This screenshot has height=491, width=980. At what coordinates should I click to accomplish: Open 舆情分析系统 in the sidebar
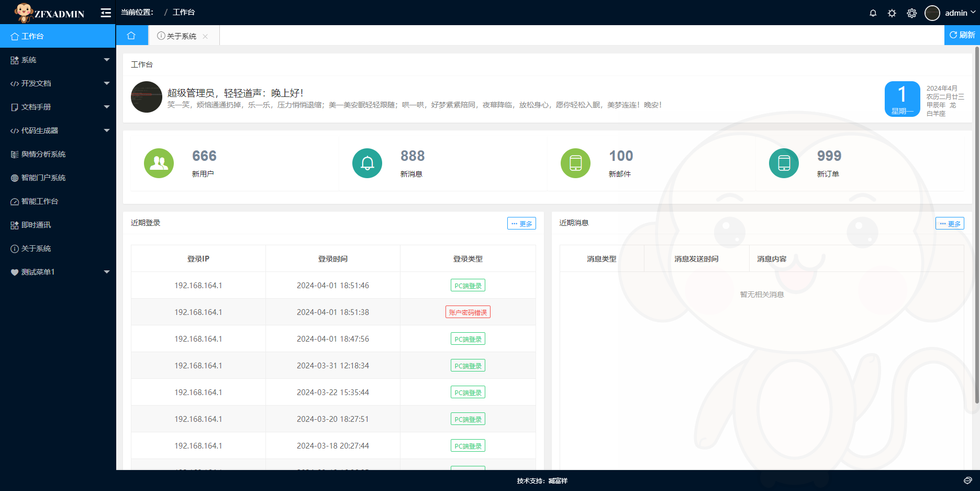pyautogui.click(x=43, y=154)
